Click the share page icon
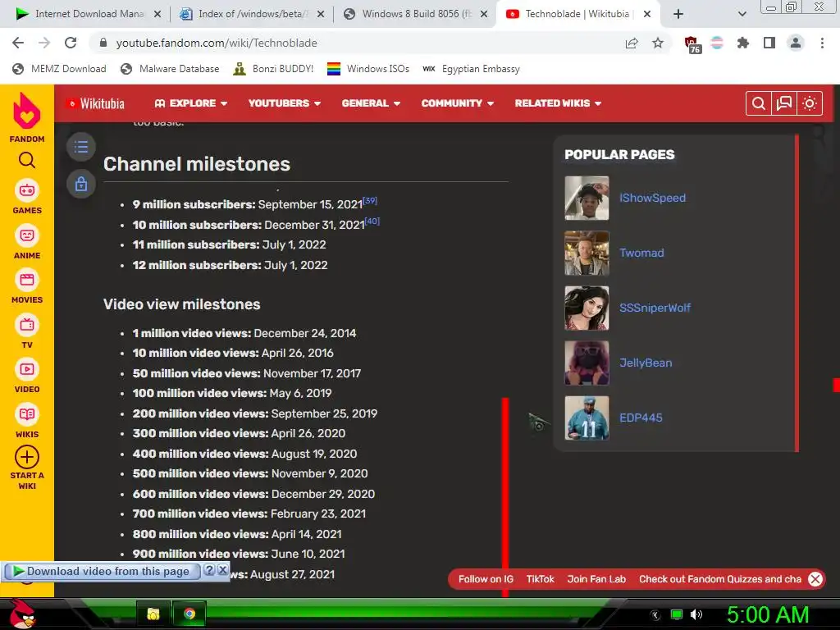 (x=632, y=43)
